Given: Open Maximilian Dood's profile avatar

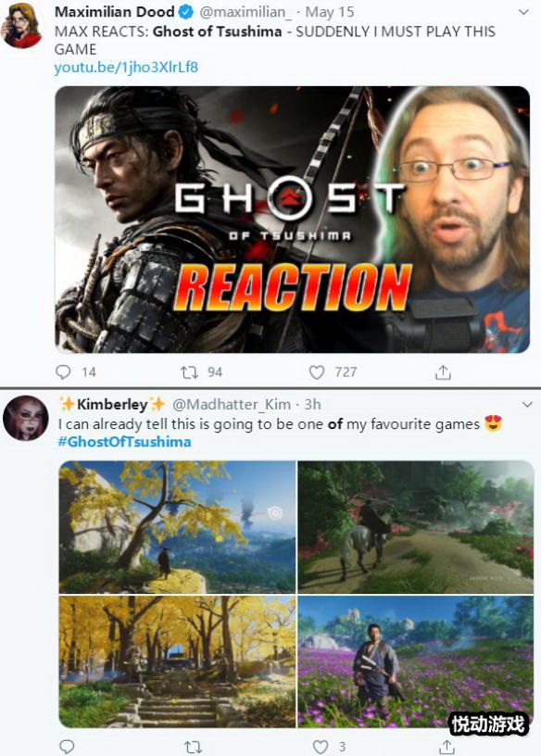Looking at the screenshot, I should (21, 25).
